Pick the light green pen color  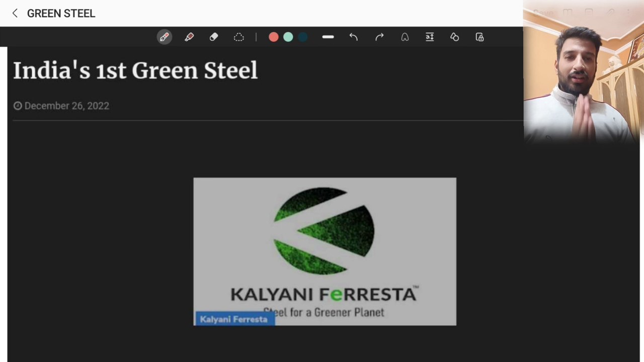pos(288,37)
